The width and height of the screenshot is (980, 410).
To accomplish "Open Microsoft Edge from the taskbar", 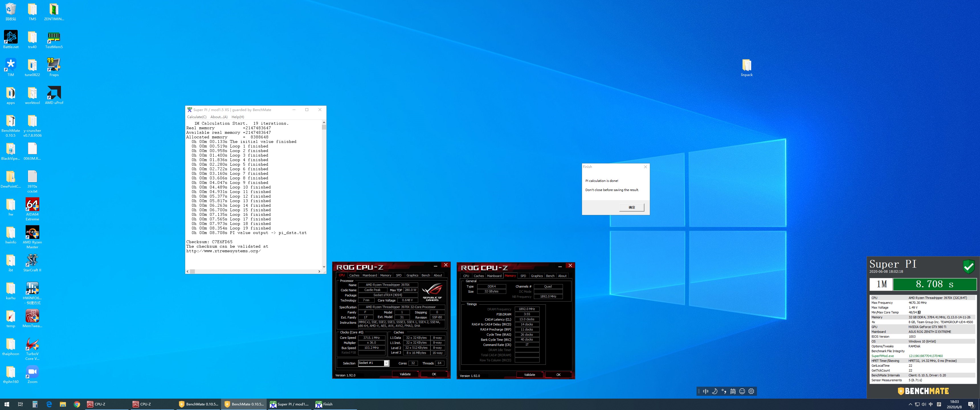I will pos(49,404).
